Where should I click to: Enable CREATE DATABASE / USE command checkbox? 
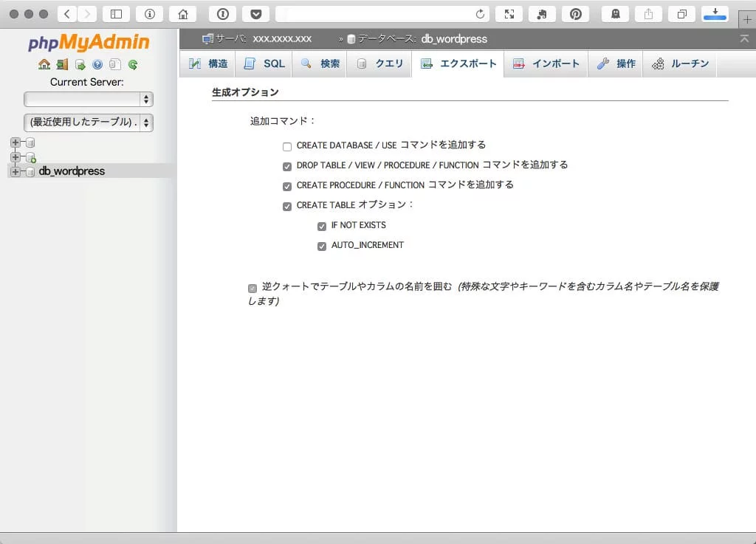point(287,146)
